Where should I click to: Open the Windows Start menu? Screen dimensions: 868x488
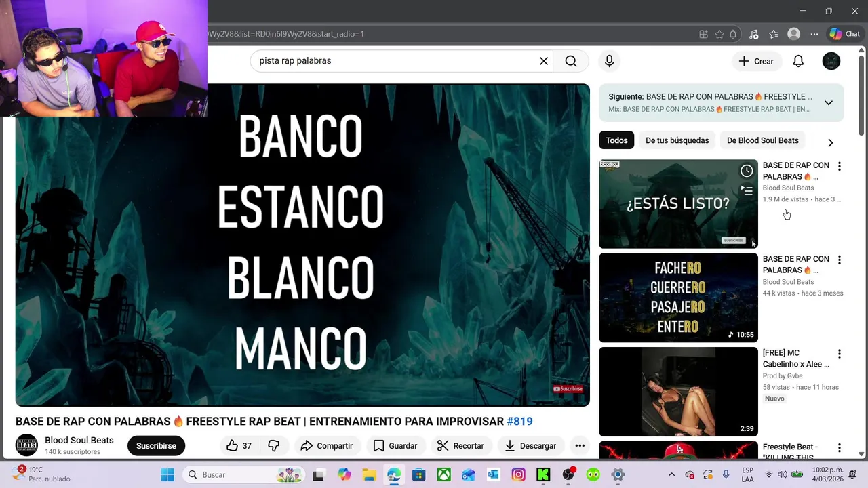pos(167,475)
